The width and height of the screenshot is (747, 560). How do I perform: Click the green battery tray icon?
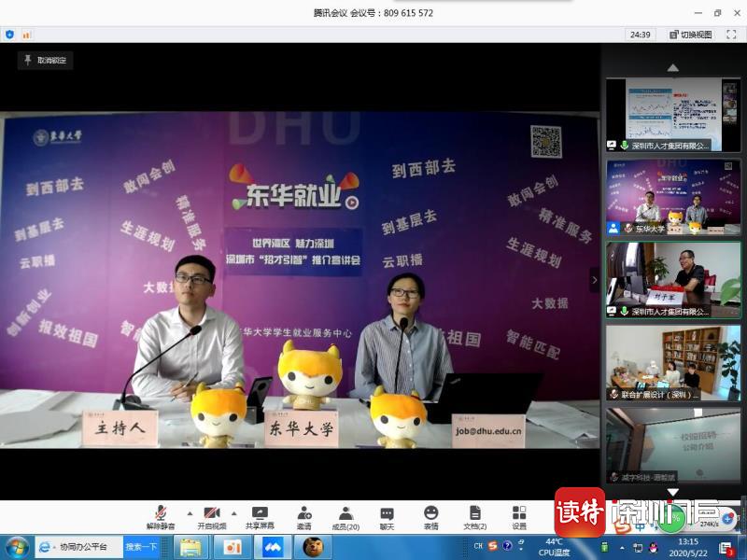point(604,547)
